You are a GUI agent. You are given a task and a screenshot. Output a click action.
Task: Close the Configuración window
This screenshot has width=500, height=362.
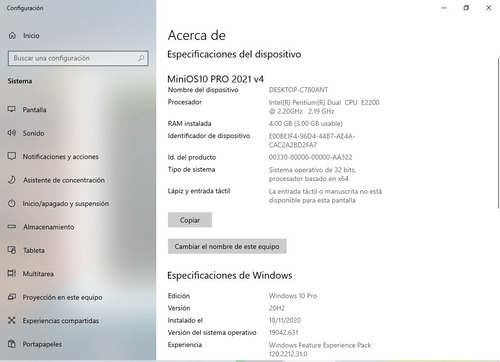(489, 8)
